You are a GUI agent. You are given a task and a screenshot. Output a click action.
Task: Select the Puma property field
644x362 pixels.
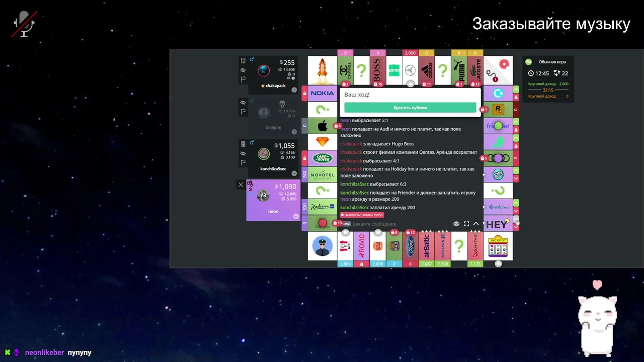coord(458,70)
